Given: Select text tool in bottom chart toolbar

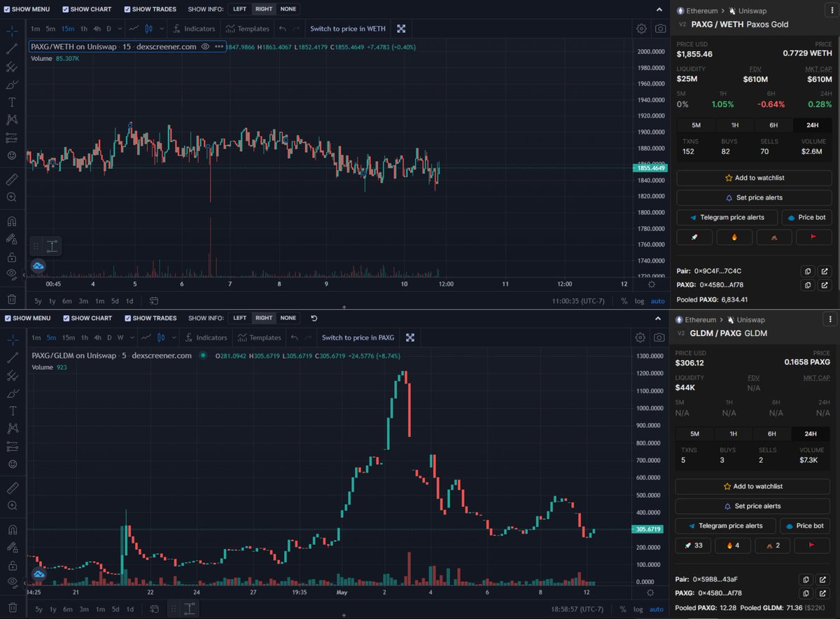Looking at the screenshot, I should pyautogui.click(x=13, y=411).
